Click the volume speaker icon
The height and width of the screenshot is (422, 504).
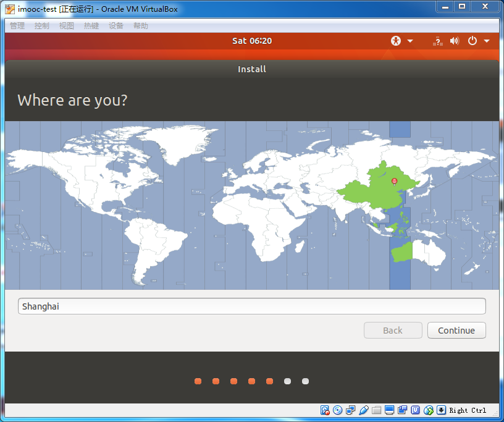pos(455,41)
